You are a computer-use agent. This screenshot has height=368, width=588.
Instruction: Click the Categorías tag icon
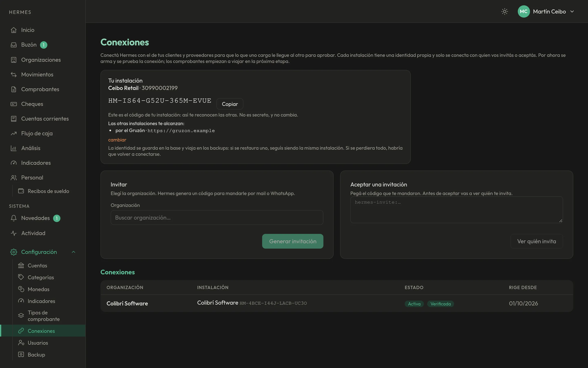click(x=21, y=277)
